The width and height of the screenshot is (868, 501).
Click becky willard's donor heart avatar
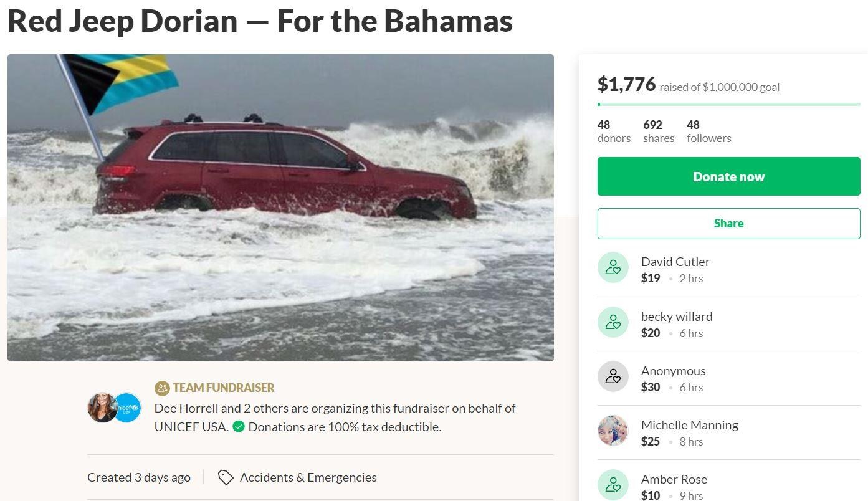(x=613, y=322)
